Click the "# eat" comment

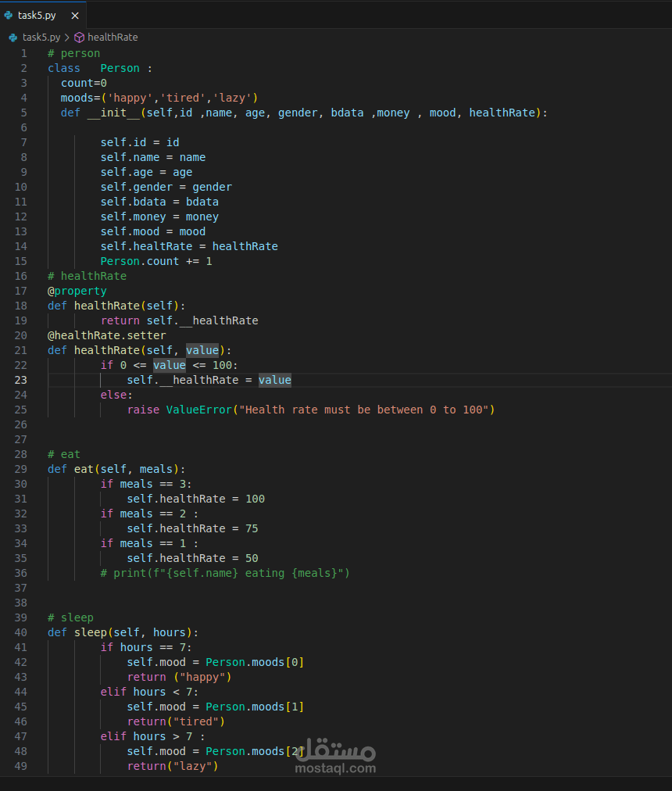click(x=63, y=454)
